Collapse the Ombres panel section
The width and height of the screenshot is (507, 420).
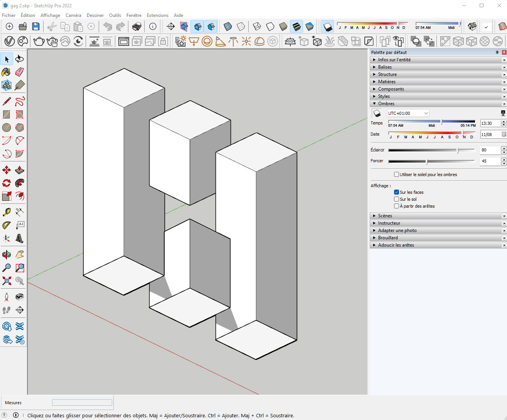click(x=386, y=104)
